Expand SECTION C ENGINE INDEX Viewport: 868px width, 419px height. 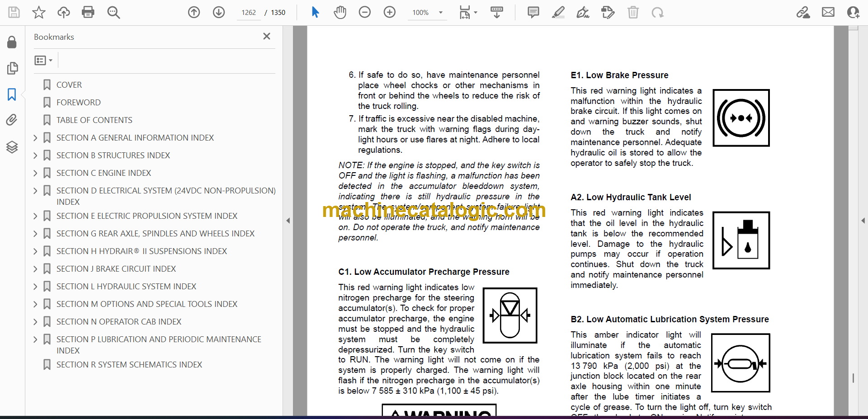coord(35,173)
